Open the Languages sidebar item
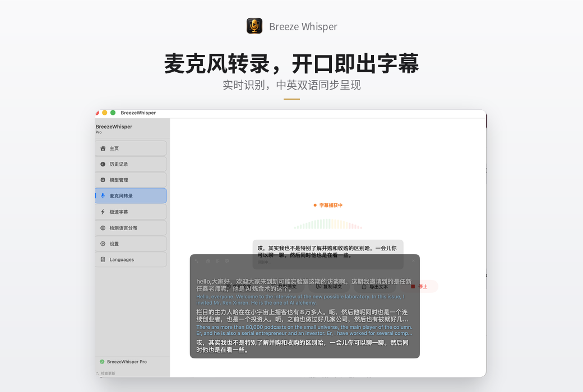This screenshot has height=392, width=583. tap(131, 259)
